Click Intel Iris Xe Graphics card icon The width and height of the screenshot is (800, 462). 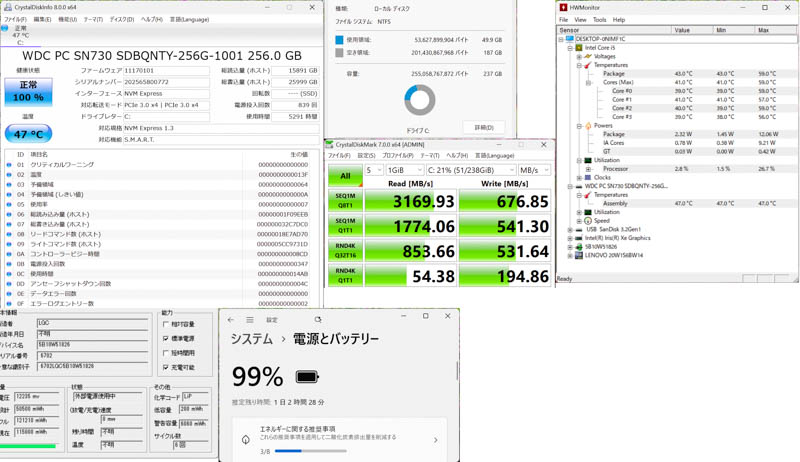tap(579, 238)
